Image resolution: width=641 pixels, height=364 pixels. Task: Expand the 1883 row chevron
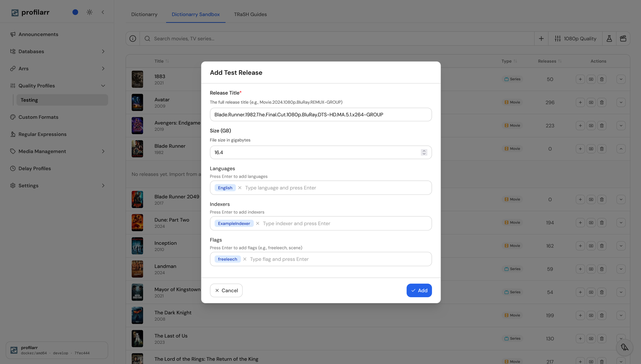(621, 79)
